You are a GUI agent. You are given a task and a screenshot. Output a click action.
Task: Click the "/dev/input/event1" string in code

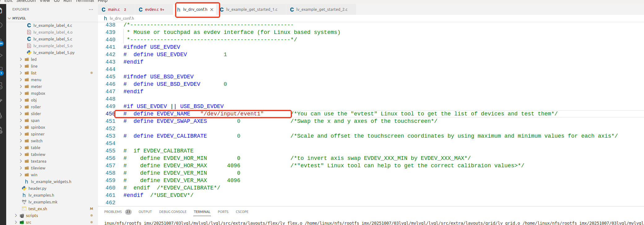[232, 114]
